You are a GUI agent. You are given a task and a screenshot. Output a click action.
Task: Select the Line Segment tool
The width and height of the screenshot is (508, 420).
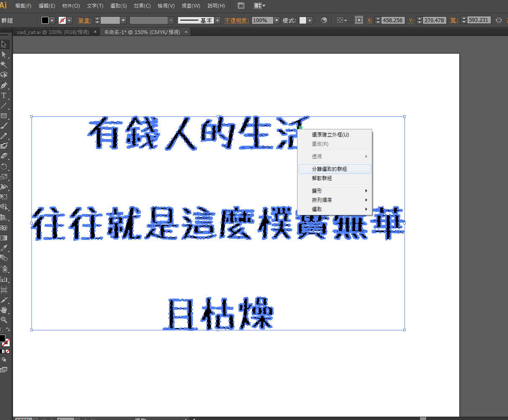point(4,106)
